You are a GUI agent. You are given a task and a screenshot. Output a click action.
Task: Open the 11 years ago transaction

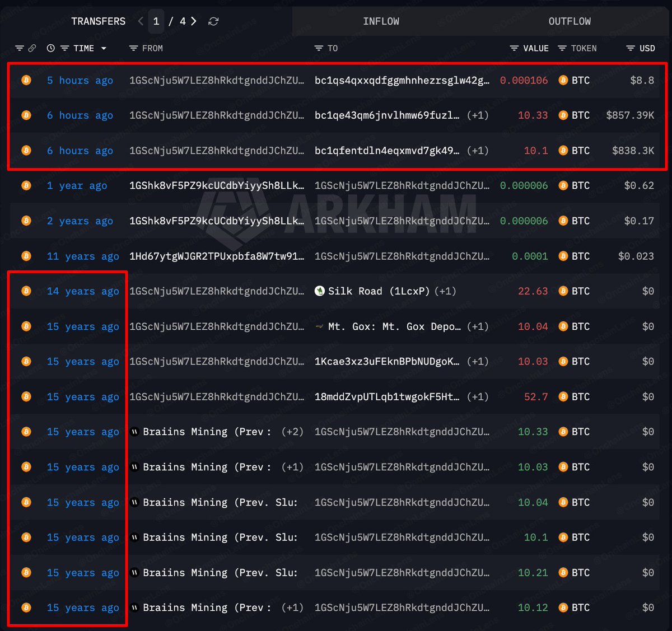tap(83, 256)
